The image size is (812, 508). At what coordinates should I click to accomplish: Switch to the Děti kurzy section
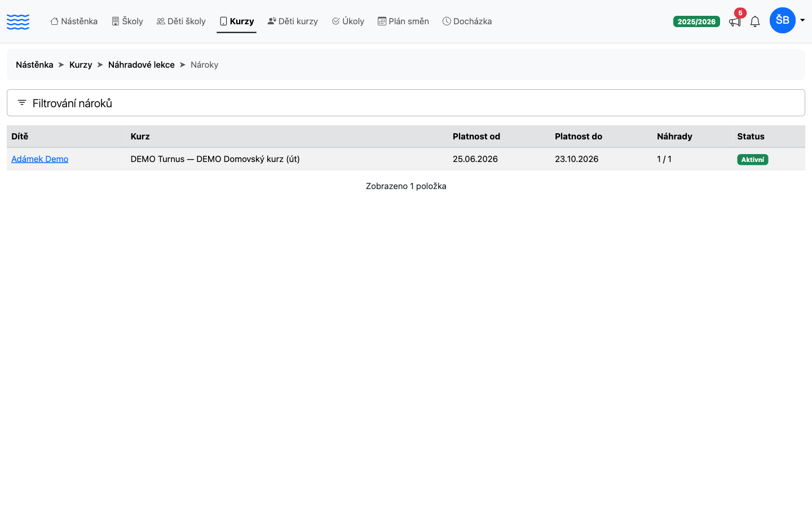[x=293, y=21]
